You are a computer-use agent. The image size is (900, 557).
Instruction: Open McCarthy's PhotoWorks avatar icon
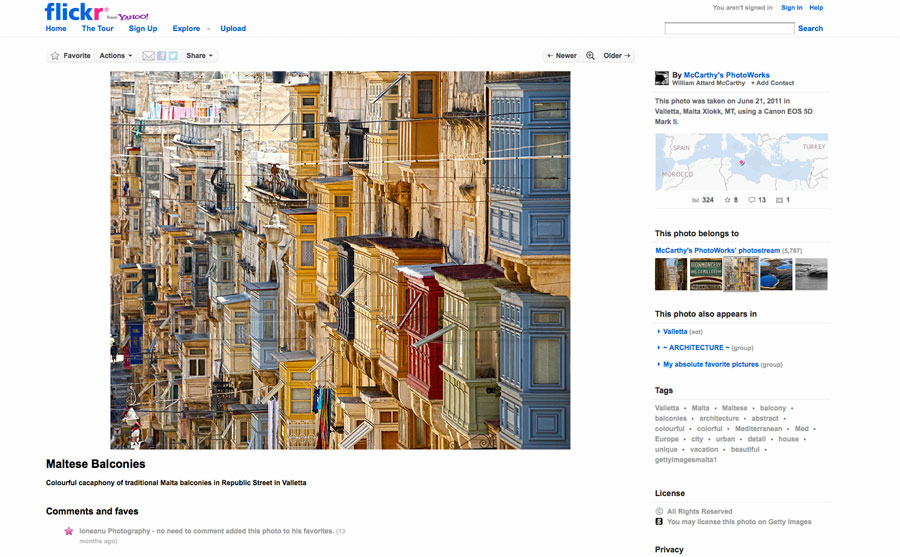click(x=662, y=78)
